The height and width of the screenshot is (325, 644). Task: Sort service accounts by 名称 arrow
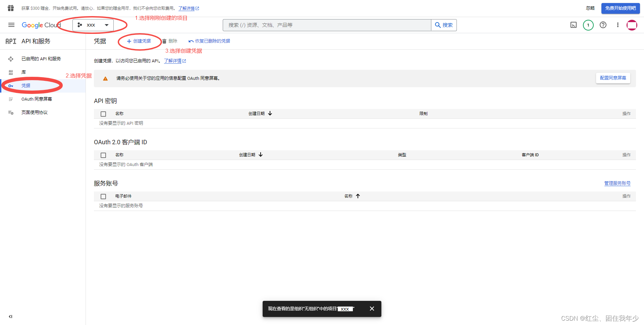358,196
